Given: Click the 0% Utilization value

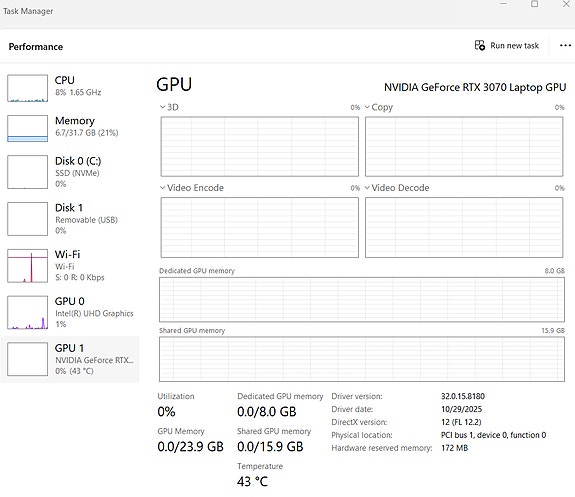Looking at the screenshot, I should [x=166, y=412].
